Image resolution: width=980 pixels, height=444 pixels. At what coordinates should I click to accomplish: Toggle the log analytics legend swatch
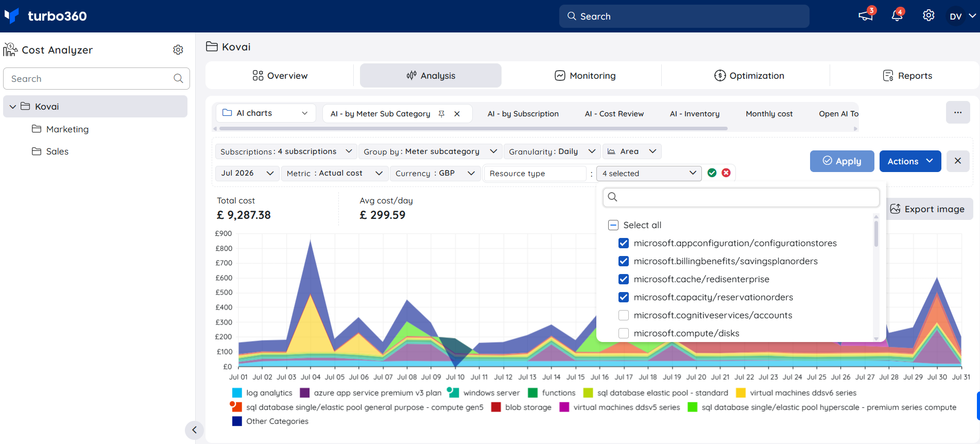click(237, 392)
